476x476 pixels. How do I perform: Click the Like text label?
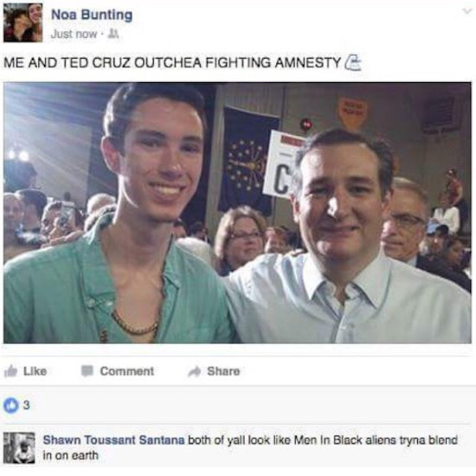coord(35,371)
